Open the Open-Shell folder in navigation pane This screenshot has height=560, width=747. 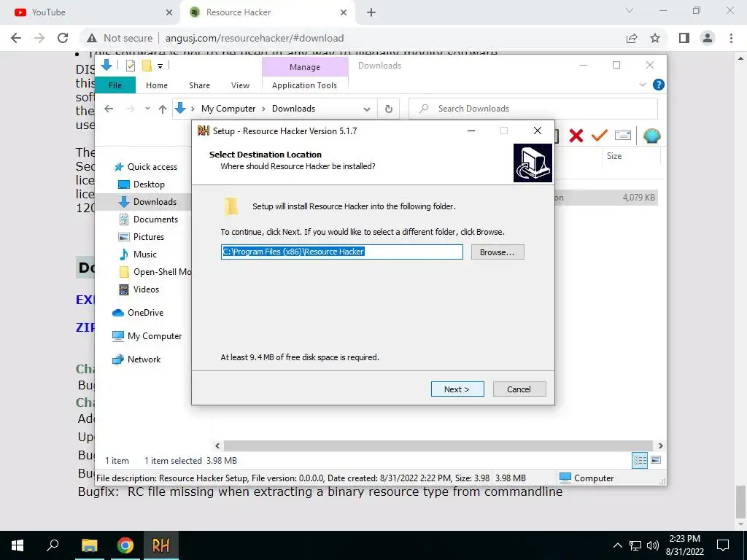coord(155,272)
